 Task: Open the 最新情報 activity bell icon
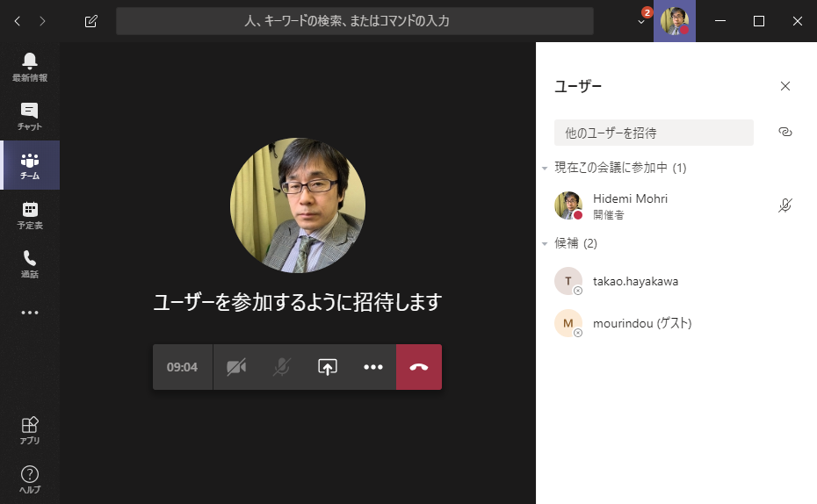coord(30,66)
